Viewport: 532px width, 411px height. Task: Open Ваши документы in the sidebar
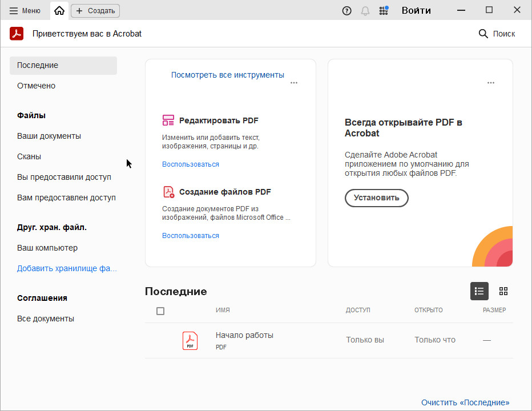pyautogui.click(x=49, y=136)
